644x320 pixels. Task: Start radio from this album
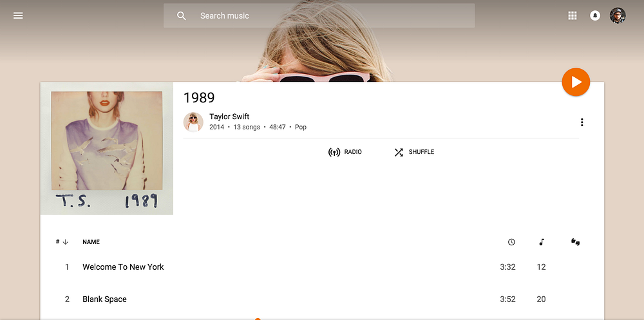click(x=345, y=152)
